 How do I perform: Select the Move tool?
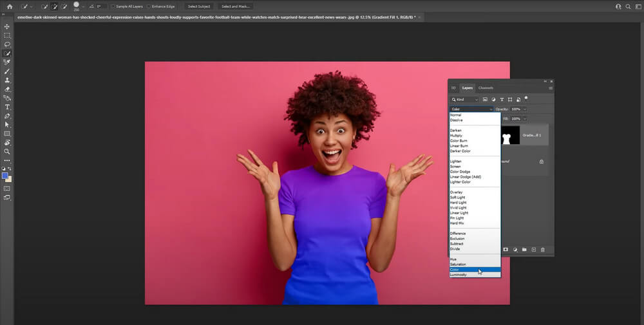7,26
